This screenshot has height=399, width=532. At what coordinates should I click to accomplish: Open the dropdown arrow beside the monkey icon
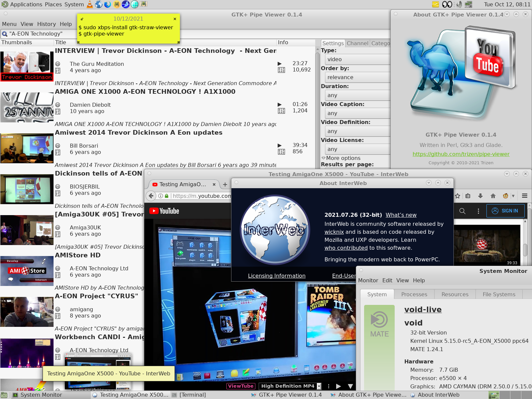click(x=513, y=196)
